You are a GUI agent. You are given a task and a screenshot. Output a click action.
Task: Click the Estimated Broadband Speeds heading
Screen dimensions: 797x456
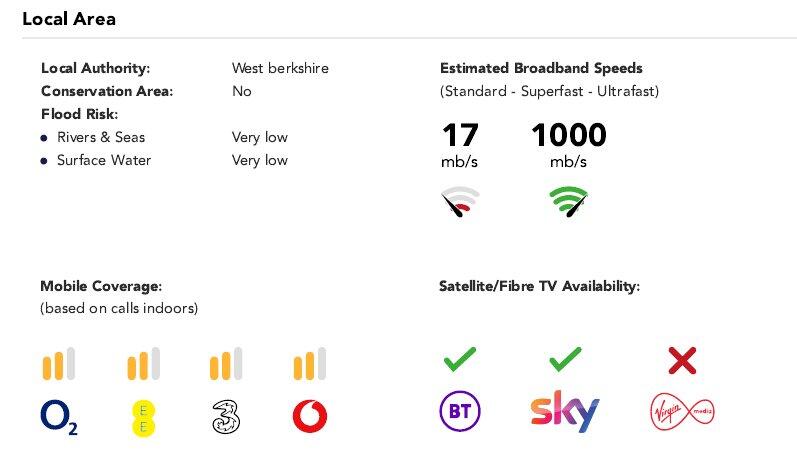point(541,69)
